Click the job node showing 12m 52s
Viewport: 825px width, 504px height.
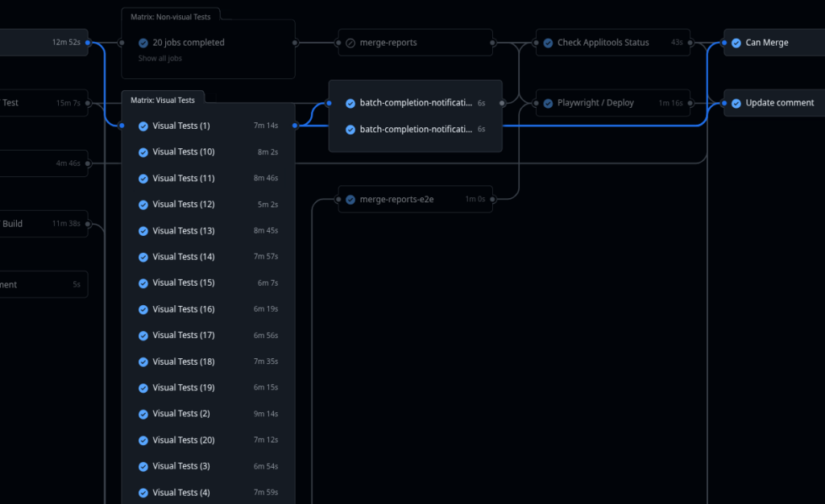point(44,43)
